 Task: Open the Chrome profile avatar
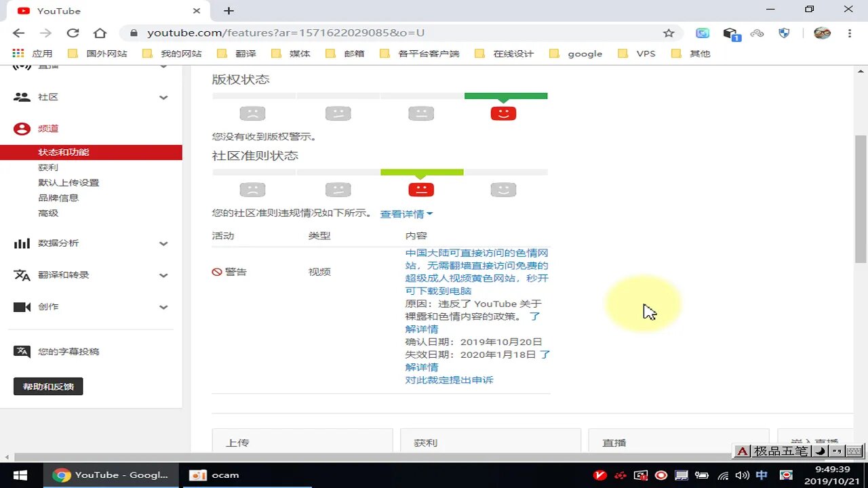(x=822, y=33)
